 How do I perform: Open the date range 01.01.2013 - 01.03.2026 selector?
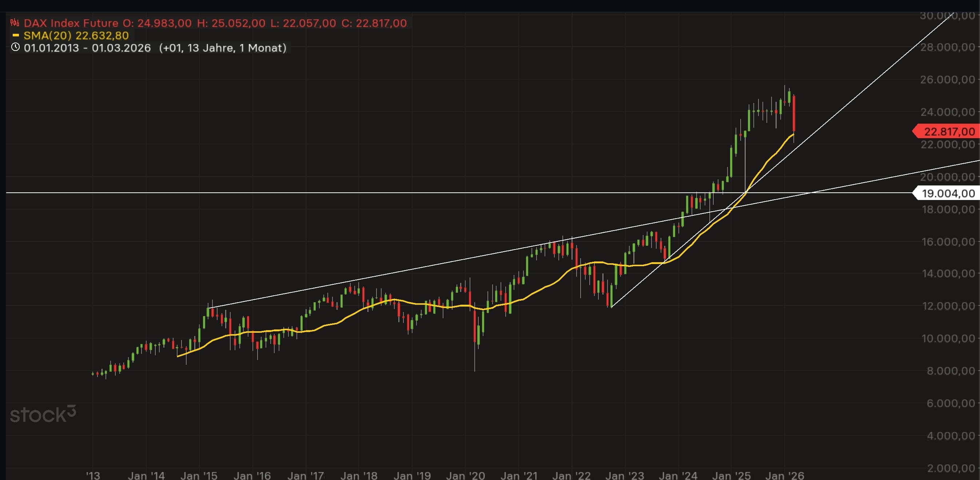pyautogui.click(x=87, y=48)
